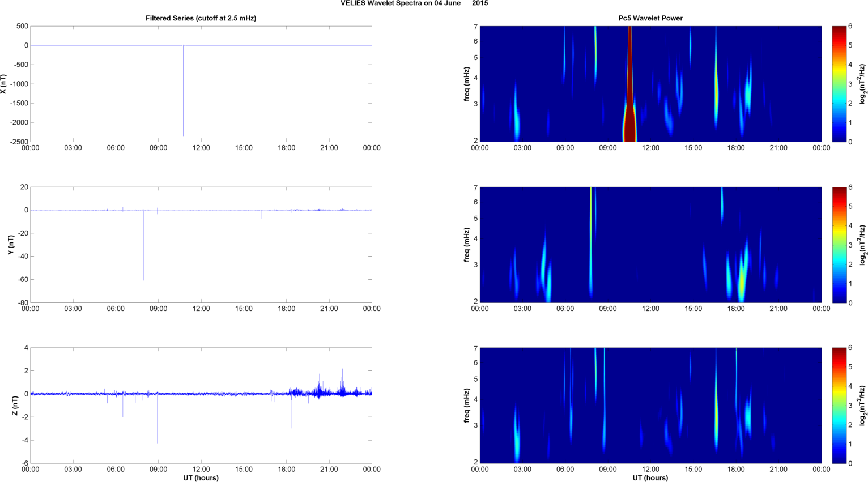Viewport: 868px width, 482px height.
Task: Select the 'Filtered Series (cutoff at 2.5 mHz)' heading
Action: point(201,18)
